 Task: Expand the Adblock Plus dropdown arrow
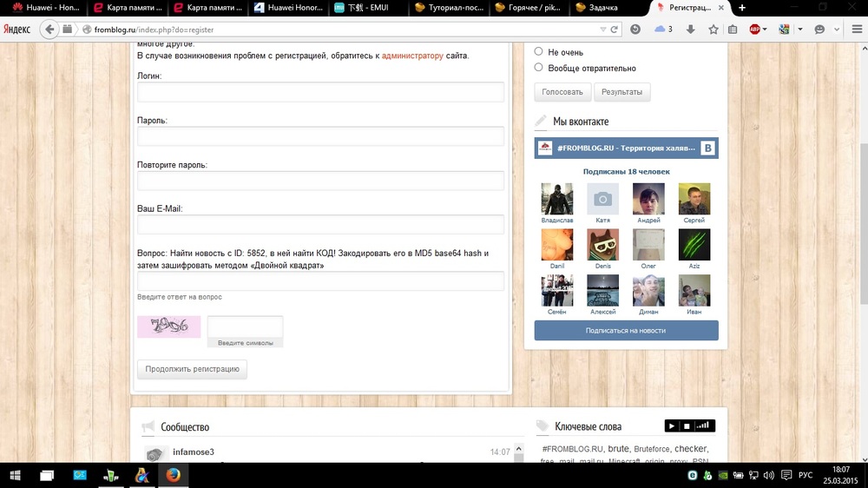(x=766, y=29)
